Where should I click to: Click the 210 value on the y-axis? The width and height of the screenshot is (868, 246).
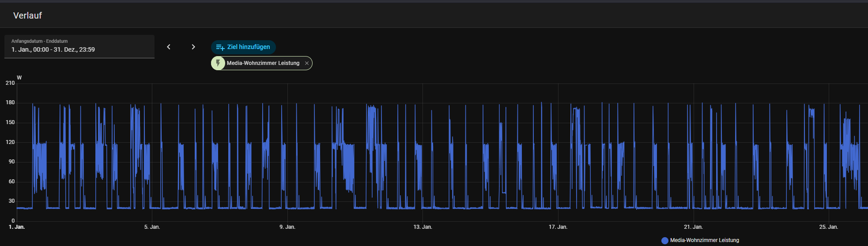tap(10, 83)
